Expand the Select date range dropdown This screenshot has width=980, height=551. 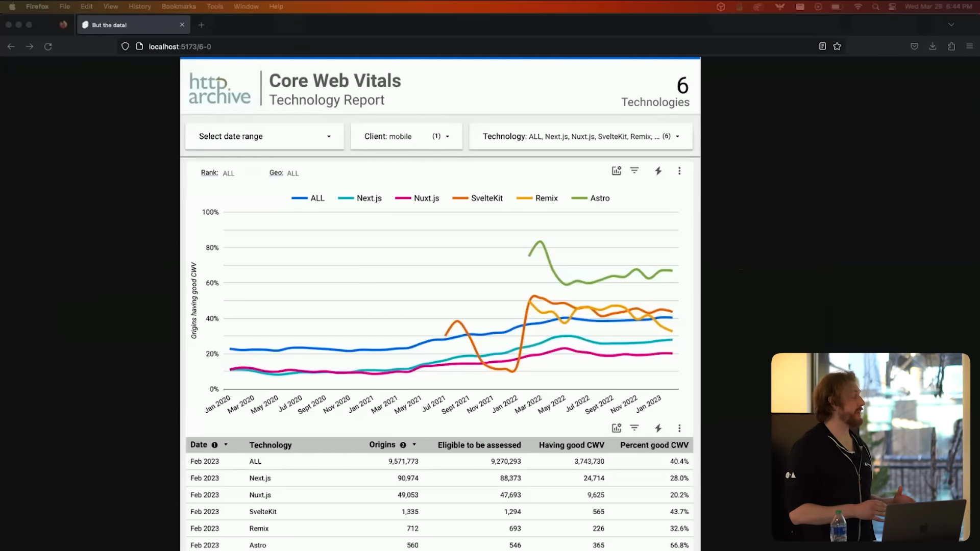click(264, 136)
